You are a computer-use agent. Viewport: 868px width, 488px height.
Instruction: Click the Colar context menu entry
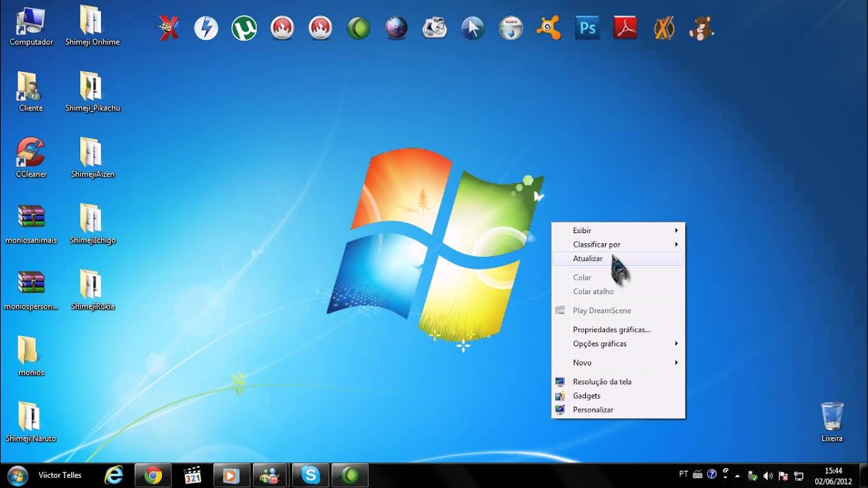tap(618, 277)
